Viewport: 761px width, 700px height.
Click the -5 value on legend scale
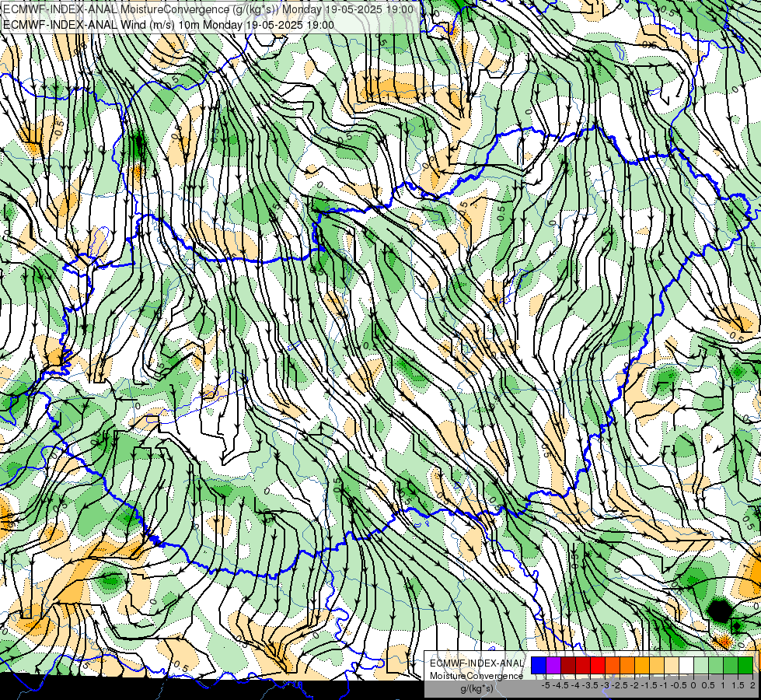pyautogui.click(x=546, y=685)
